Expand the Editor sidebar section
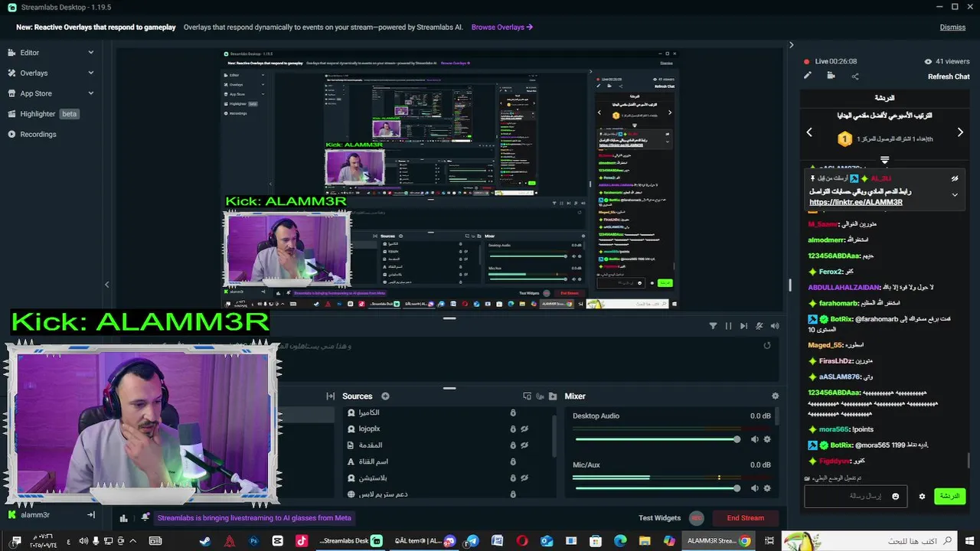The width and height of the screenshot is (980, 551). coord(90,53)
